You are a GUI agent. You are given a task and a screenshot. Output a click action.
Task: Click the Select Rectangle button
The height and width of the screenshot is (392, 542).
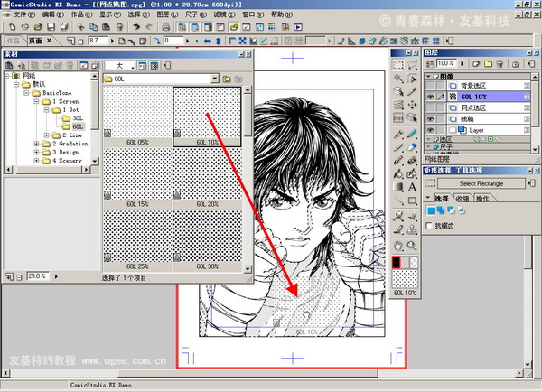(x=481, y=183)
